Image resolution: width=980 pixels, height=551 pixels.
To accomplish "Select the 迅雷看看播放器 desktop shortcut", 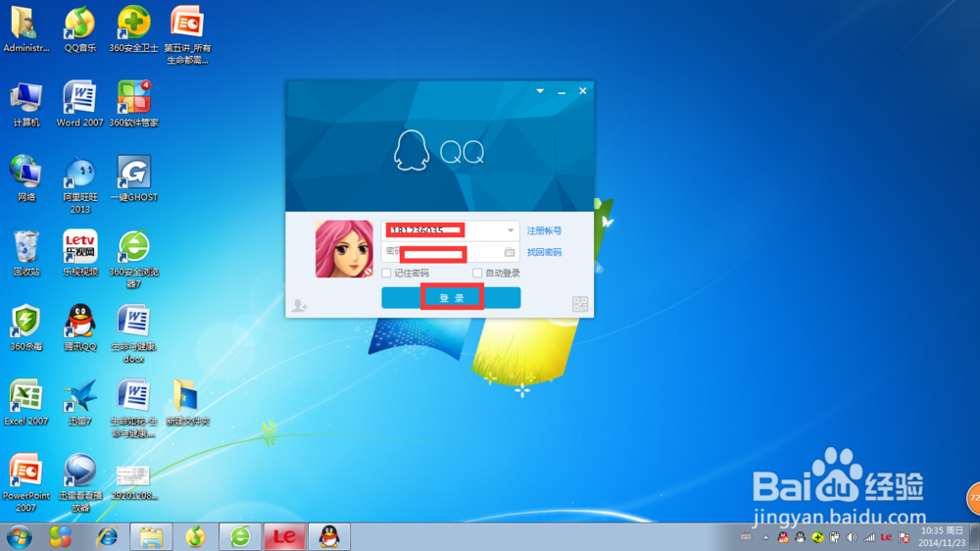I will [x=80, y=482].
